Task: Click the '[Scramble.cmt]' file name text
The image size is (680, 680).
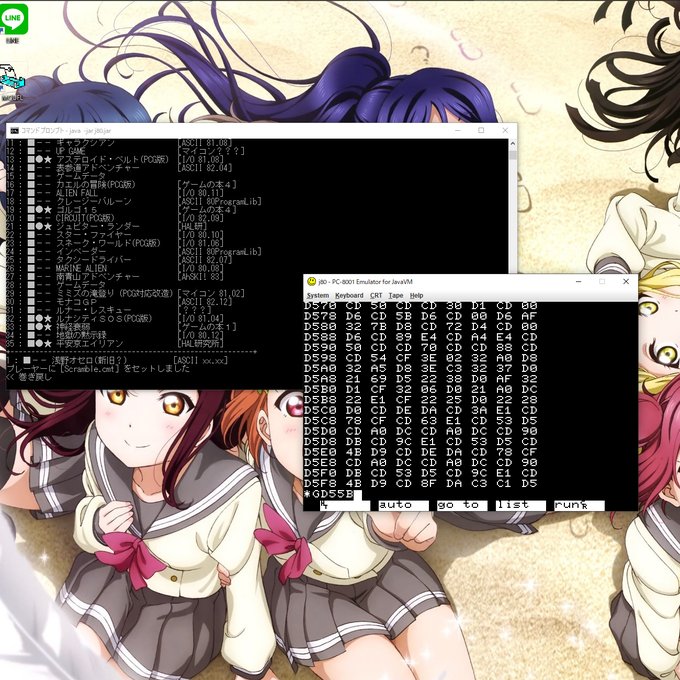Action: click(x=90, y=369)
